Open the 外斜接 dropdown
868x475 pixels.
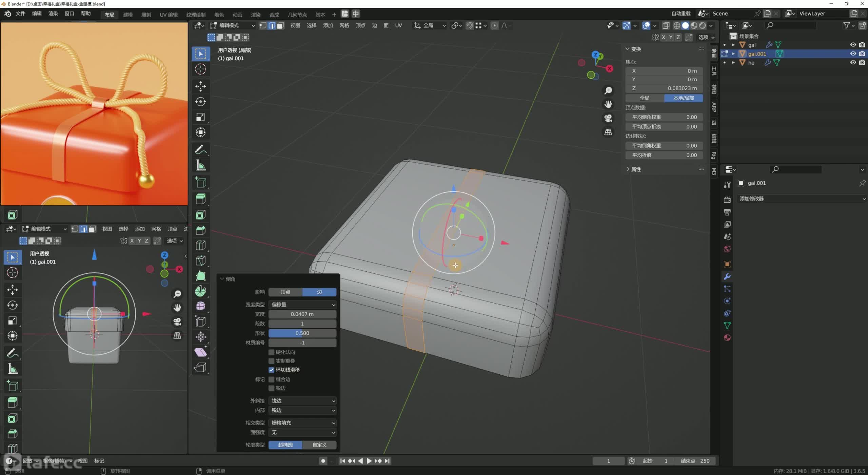tap(302, 400)
